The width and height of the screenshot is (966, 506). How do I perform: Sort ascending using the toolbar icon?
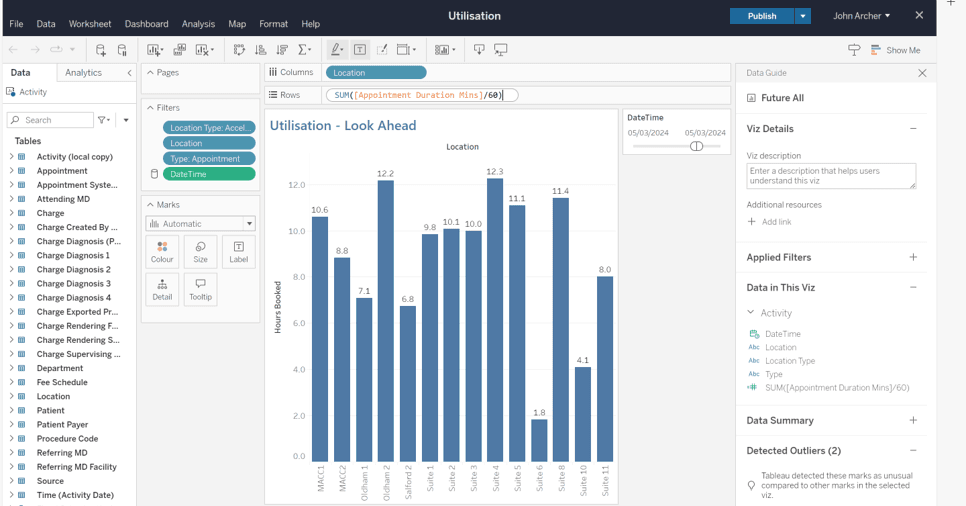[261, 50]
